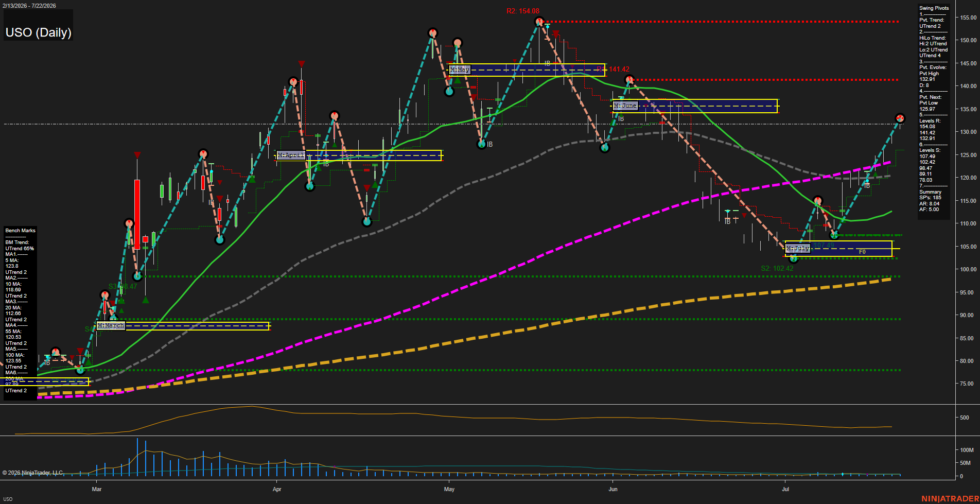
Task: Click the Bench Marks panel heading
Action: click(x=21, y=231)
